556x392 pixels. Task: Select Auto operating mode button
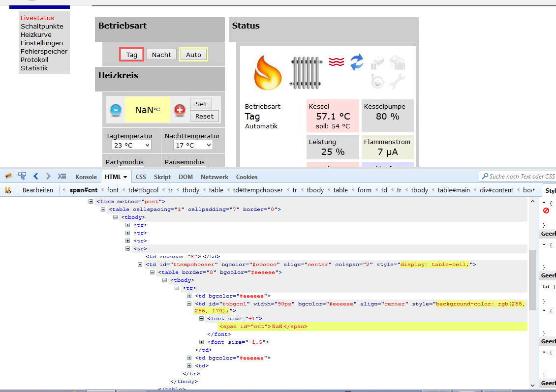[193, 55]
